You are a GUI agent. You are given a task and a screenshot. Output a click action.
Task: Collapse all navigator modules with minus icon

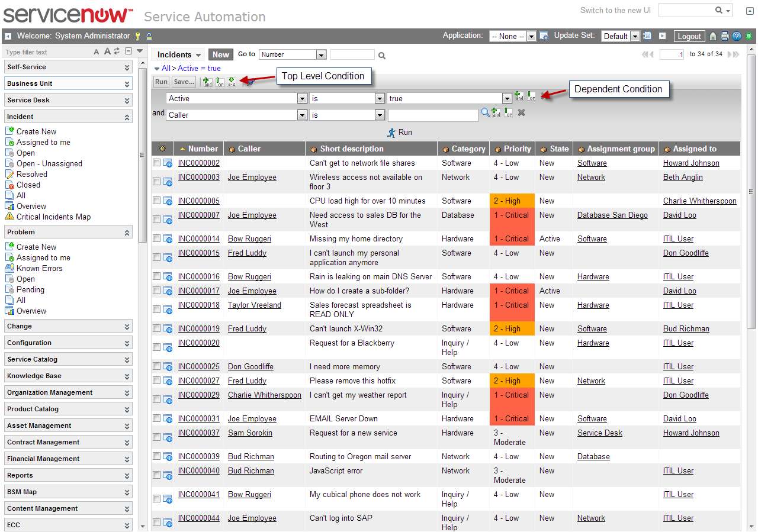click(x=129, y=51)
